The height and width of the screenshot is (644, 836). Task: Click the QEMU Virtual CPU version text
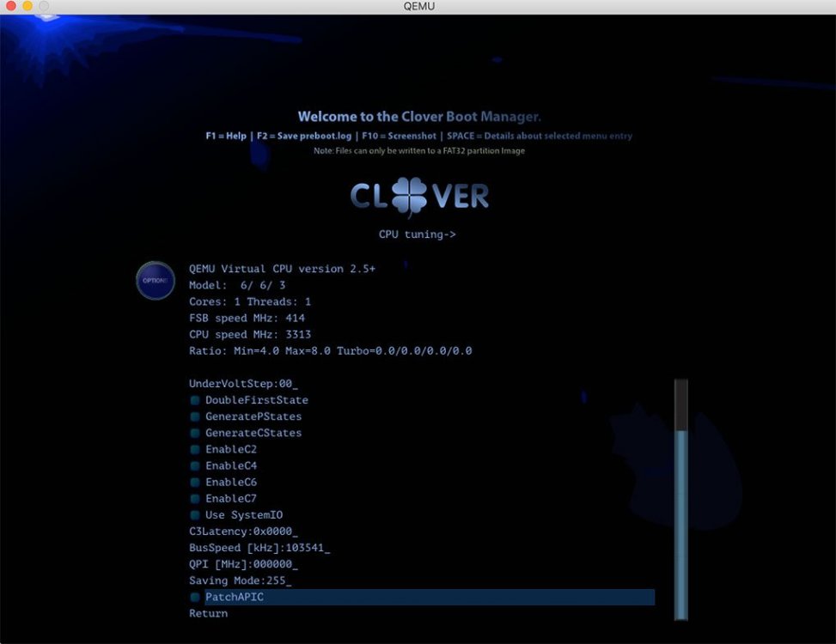click(x=282, y=269)
